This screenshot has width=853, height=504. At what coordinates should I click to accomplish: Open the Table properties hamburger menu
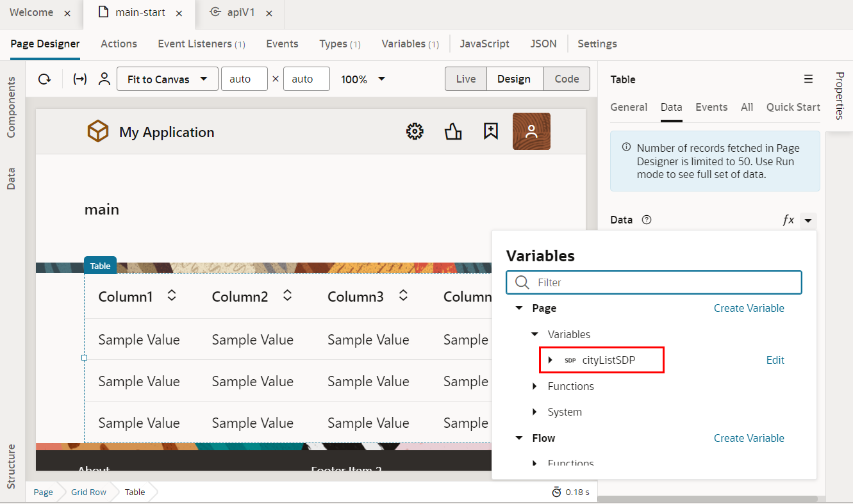pos(808,79)
